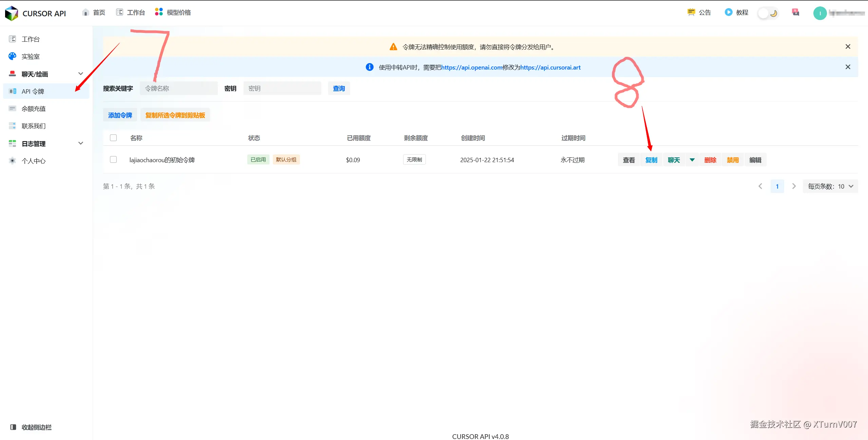Image resolution: width=868 pixels, height=440 pixels.
Task: Click the 公告 announcement icon
Action: click(x=691, y=12)
